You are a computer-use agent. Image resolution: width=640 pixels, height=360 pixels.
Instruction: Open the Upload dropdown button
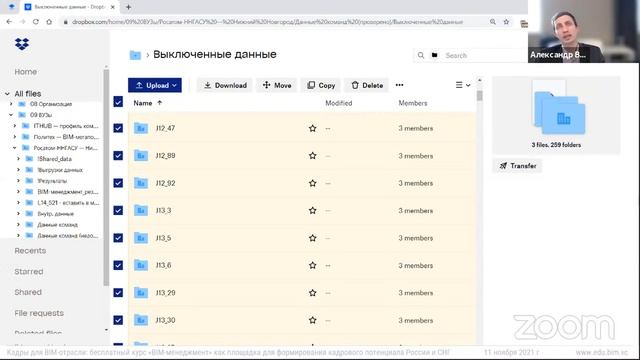[x=155, y=85]
